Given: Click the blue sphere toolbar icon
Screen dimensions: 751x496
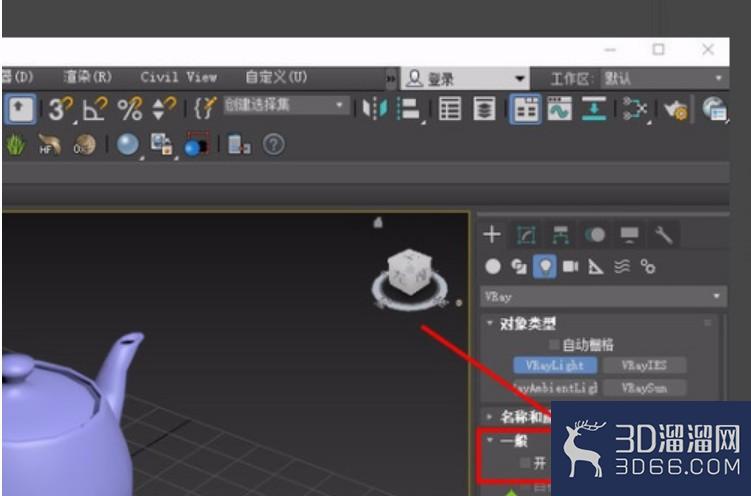Looking at the screenshot, I should (x=127, y=144).
